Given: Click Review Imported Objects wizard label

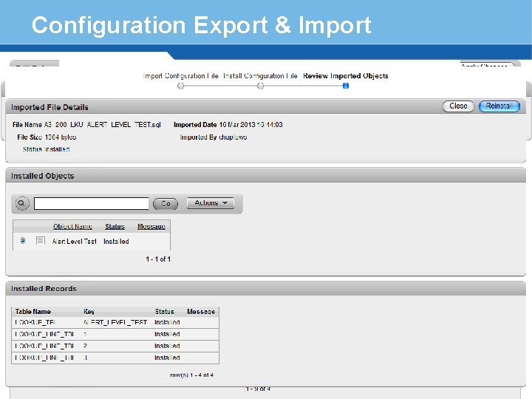Looking at the screenshot, I should 345,76.
